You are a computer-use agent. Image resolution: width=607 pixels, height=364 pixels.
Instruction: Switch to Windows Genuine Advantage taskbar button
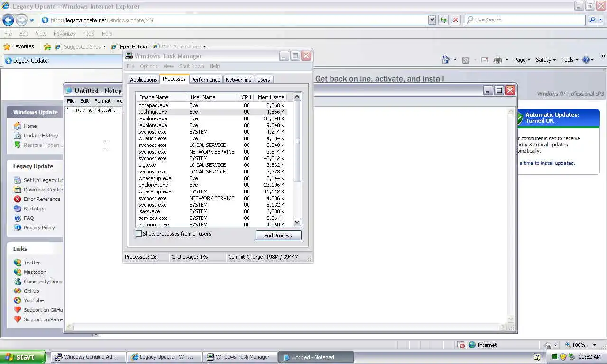[x=89, y=357]
